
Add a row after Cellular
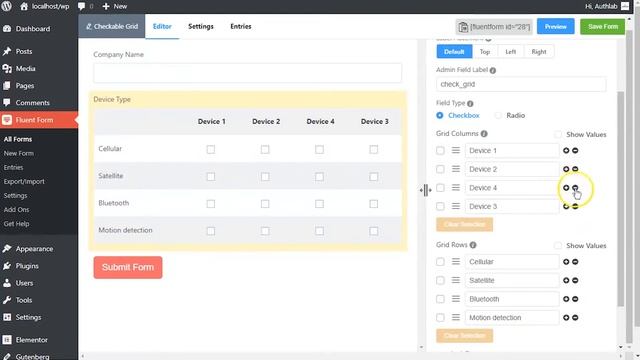click(x=566, y=262)
